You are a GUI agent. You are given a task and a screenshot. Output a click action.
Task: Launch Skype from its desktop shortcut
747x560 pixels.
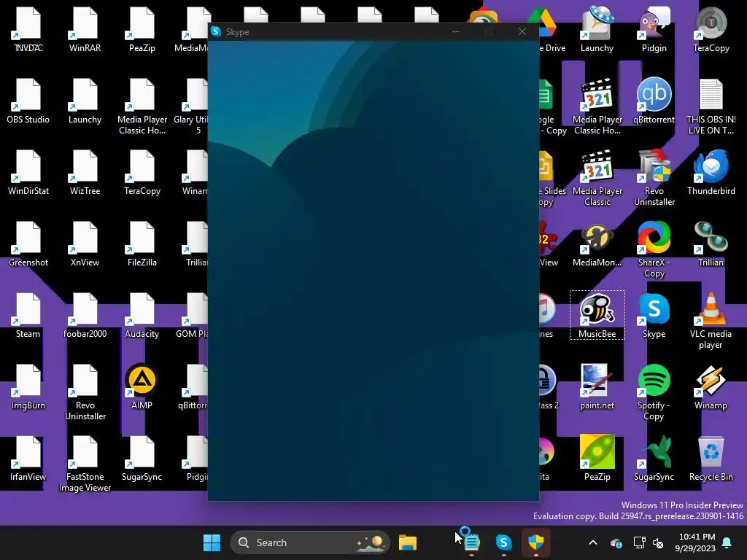654,315
